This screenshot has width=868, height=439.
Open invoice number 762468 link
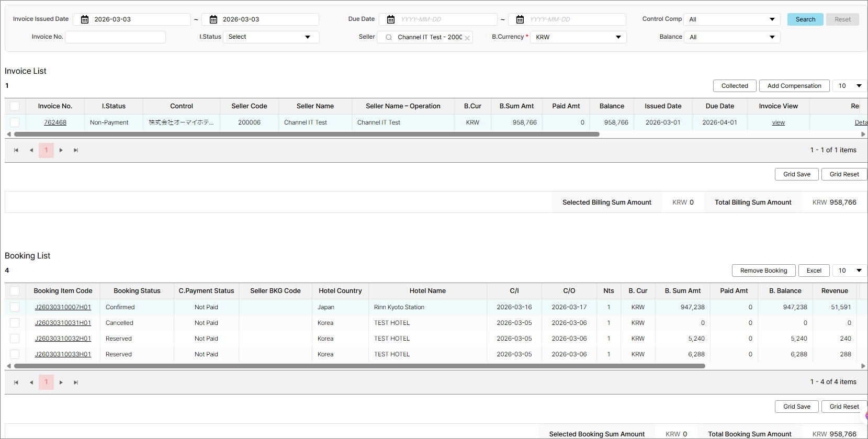tap(55, 122)
